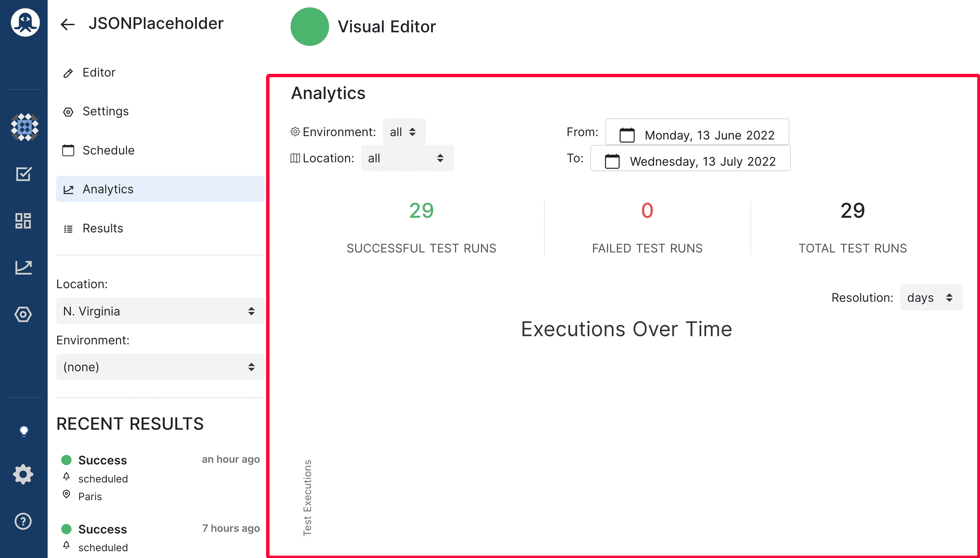Image resolution: width=980 pixels, height=558 pixels.
Task: Open the project pattern avatar in sidebar
Action: point(24,127)
